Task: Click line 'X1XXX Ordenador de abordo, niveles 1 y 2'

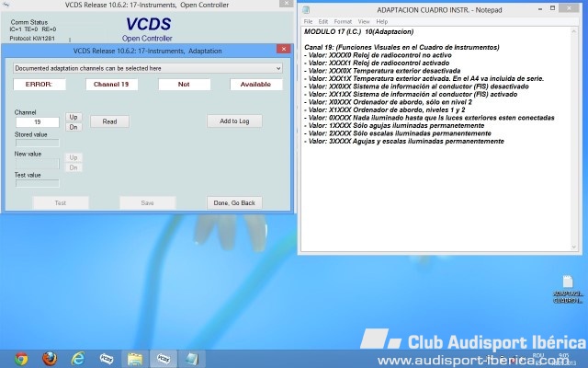Action: 385,110
